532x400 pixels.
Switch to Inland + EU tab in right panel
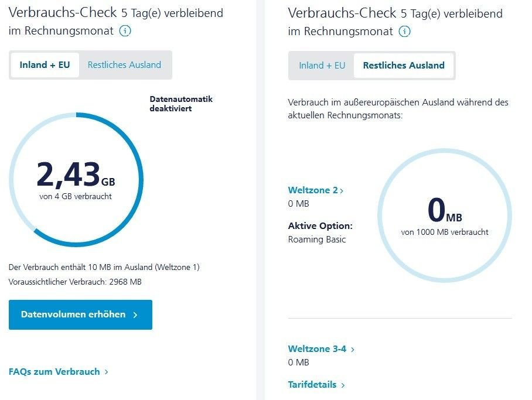322,66
